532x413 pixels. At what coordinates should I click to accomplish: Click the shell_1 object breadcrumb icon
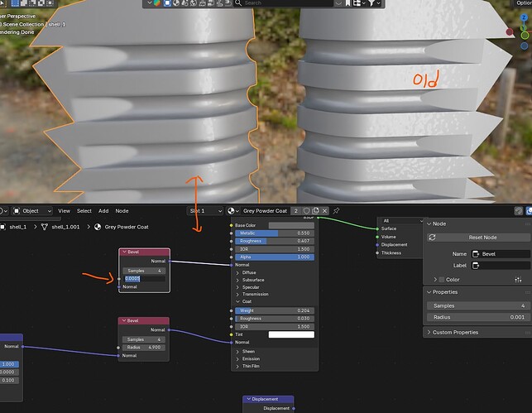[x=2, y=227]
